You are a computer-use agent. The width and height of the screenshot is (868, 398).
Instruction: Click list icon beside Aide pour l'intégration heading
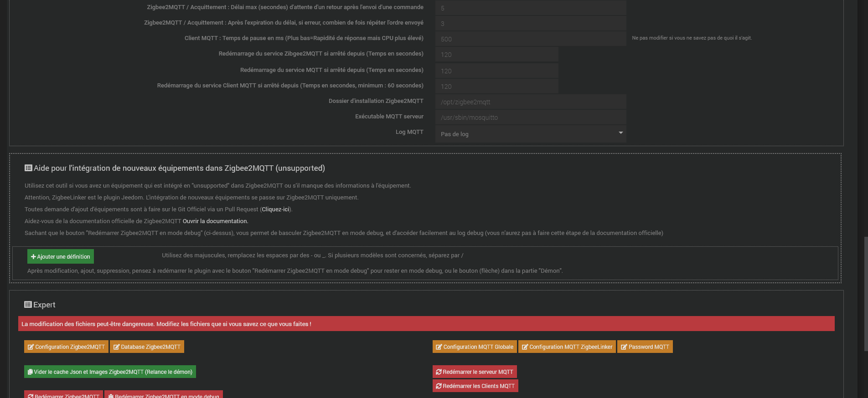pyautogui.click(x=28, y=168)
